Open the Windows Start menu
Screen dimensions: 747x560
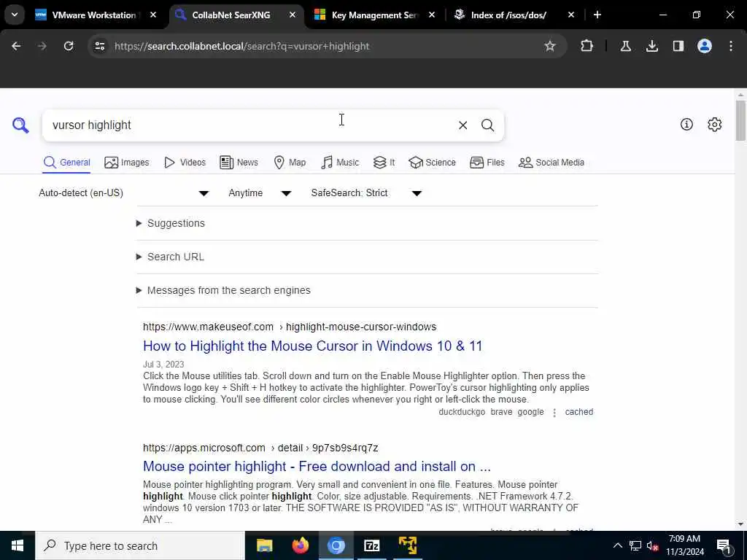point(18,545)
